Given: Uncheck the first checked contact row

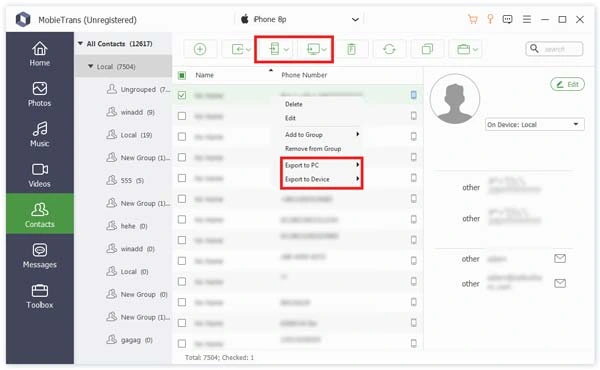Looking at the screenshot, I should (182, 95).
